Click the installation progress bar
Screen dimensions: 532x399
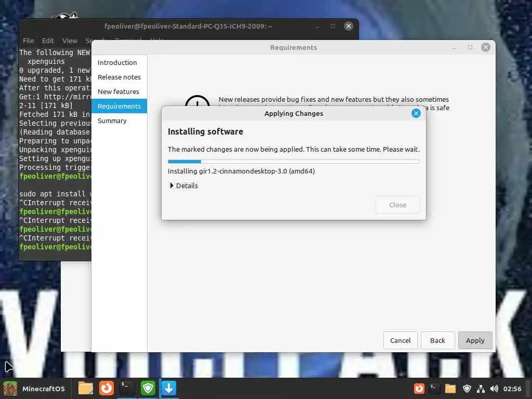tap(294, 162)
